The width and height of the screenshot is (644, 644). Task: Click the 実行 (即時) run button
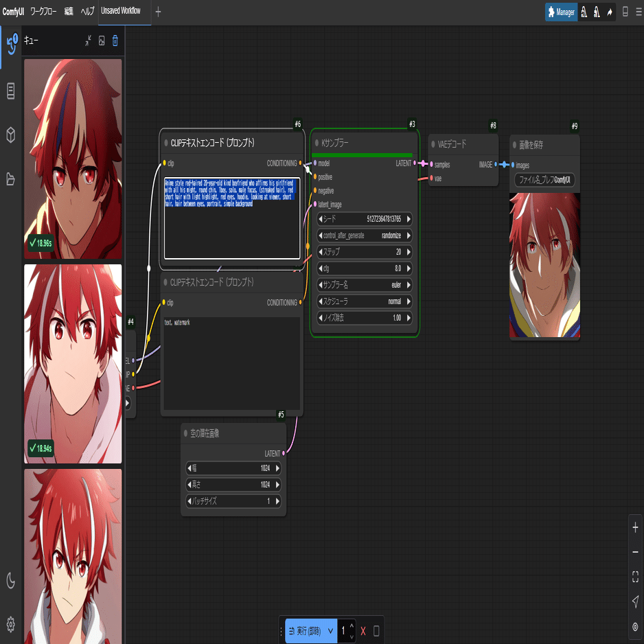[x=305, y=631]
